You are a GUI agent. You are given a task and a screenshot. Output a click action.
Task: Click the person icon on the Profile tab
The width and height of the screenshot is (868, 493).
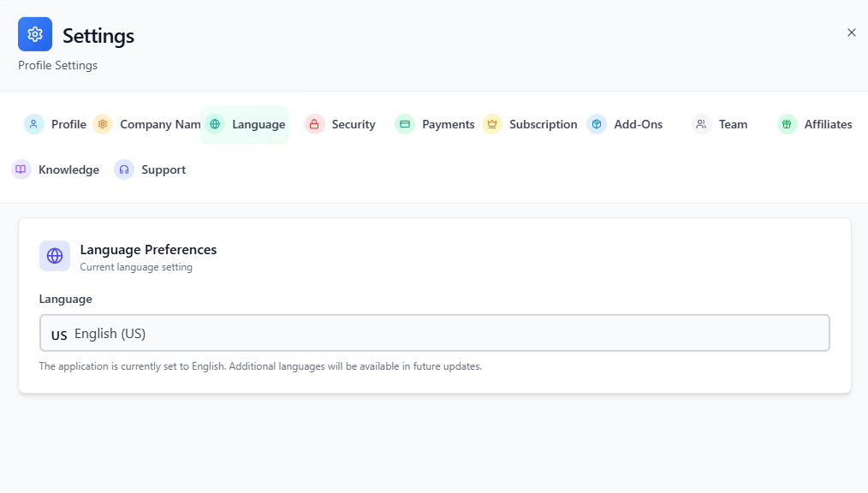34,124
